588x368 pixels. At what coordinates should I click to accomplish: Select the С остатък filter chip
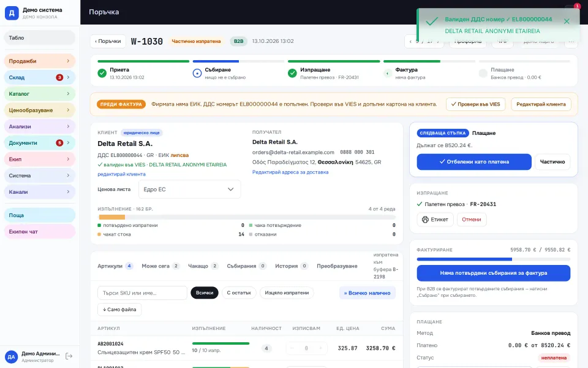coord(239,293)
